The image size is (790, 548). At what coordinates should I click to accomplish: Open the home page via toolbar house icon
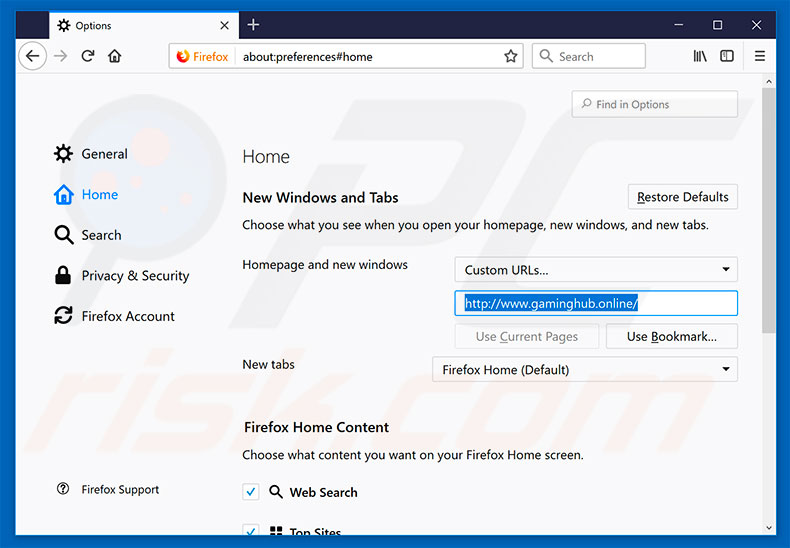point(115,56)
